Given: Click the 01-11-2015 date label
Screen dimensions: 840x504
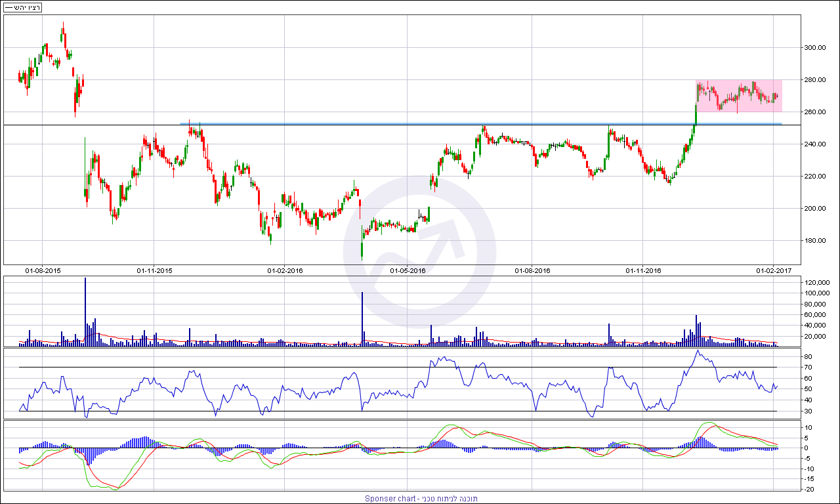Looking at the screenshot, I should point(154,270).
